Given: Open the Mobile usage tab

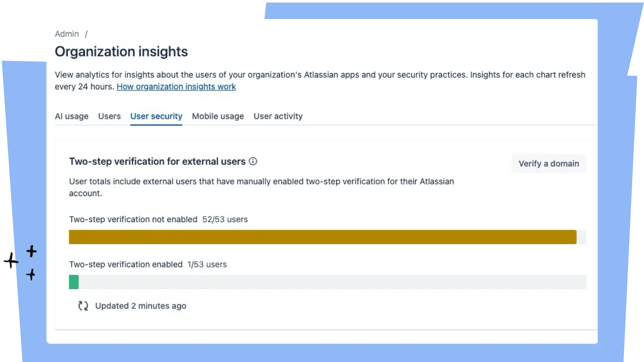Looking at the screenshot, I should click(218, 116).
